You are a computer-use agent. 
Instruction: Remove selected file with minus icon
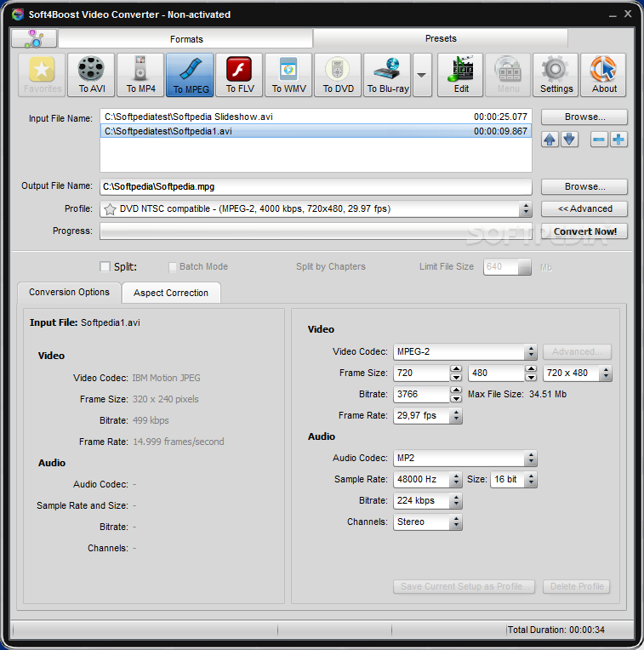click(599, 140)
